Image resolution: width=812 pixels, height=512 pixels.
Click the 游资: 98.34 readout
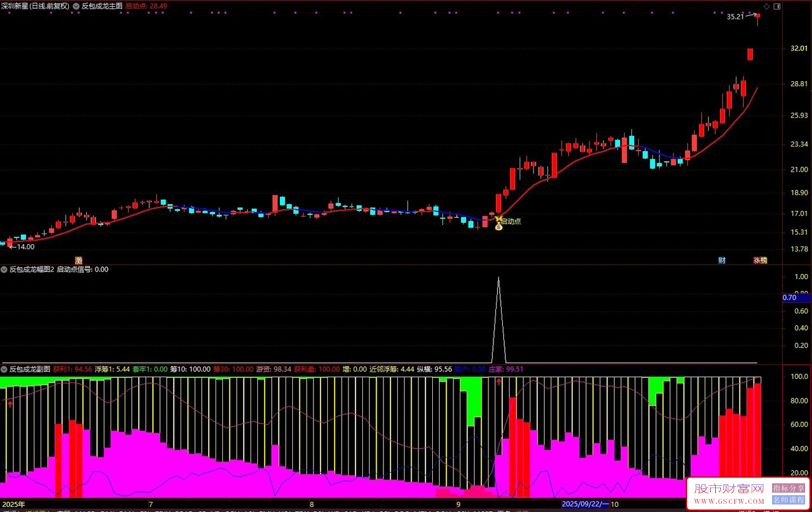274,369
